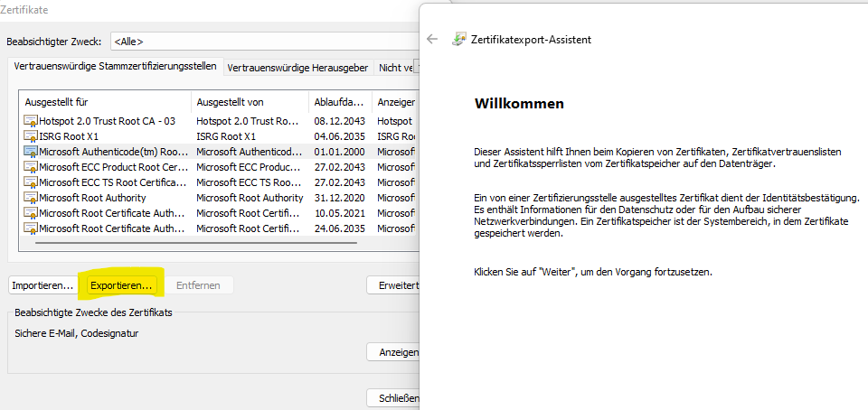Click the Microsoft Root Authority certificate icon

point(31,197)
